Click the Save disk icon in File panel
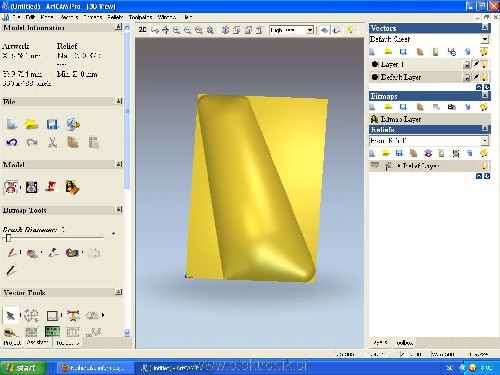500x375 pixels. (52, 124)
